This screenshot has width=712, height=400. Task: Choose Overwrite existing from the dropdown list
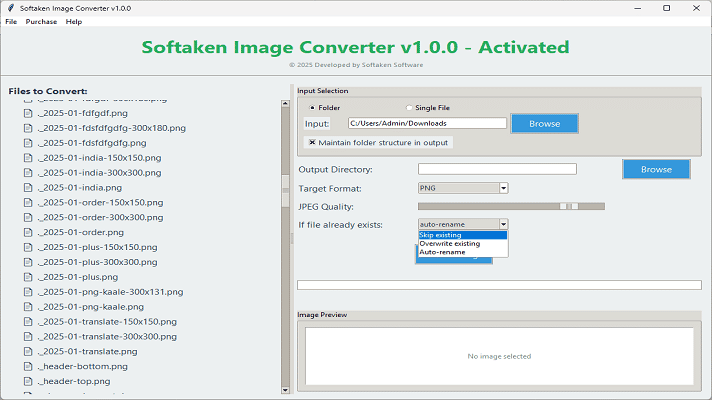(x=463, y=243)
